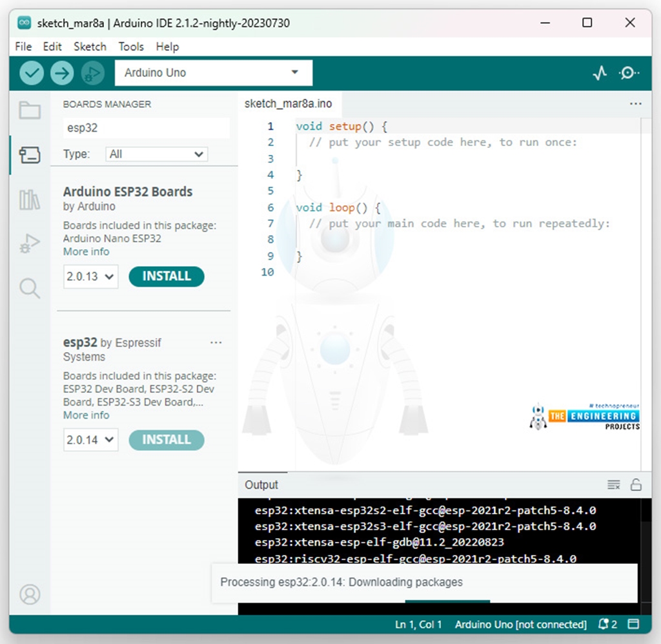Open the Tools menu
Screen dimensions: 661x644
click(131, 47)
